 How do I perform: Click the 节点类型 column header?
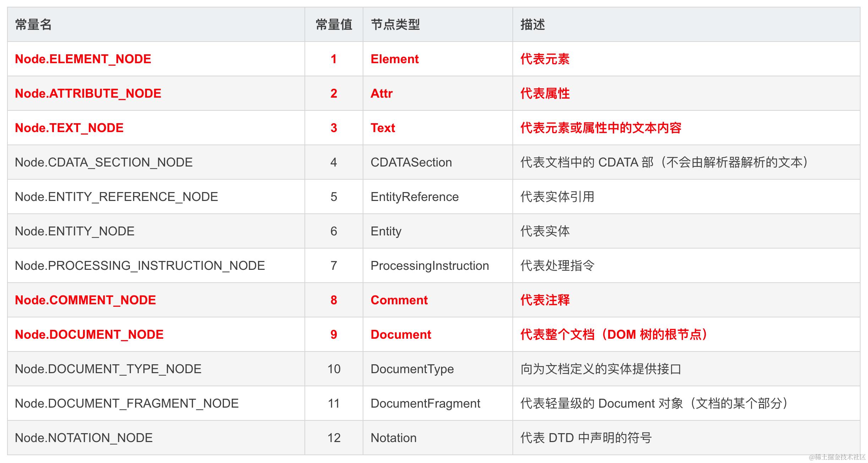tap(395, 24)
